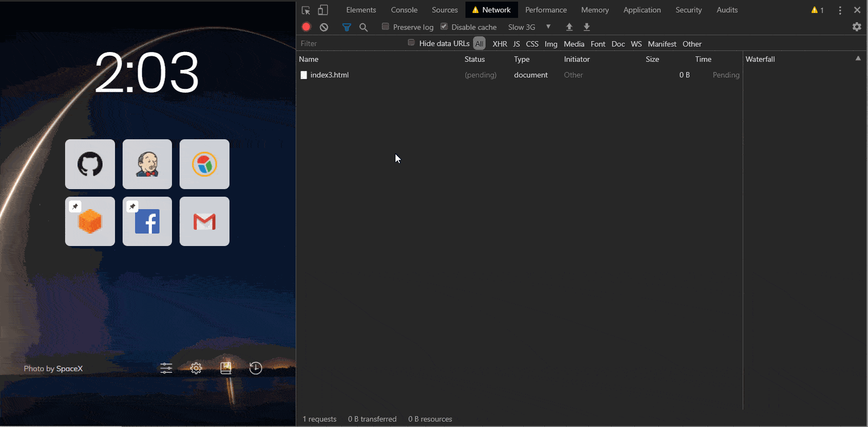
Task: Filter requests by Doc
Action: click(x=618, y=44)
